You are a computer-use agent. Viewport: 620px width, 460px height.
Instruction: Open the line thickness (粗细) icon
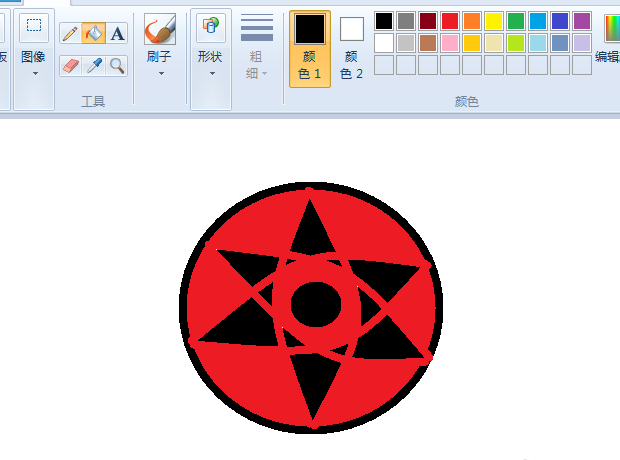click(x=257, y=28)
